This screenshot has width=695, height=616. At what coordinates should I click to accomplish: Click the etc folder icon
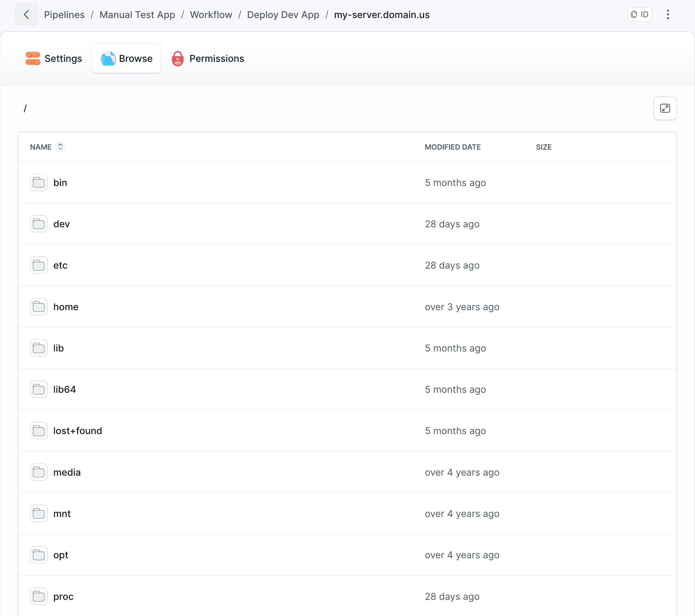point(39,265)
